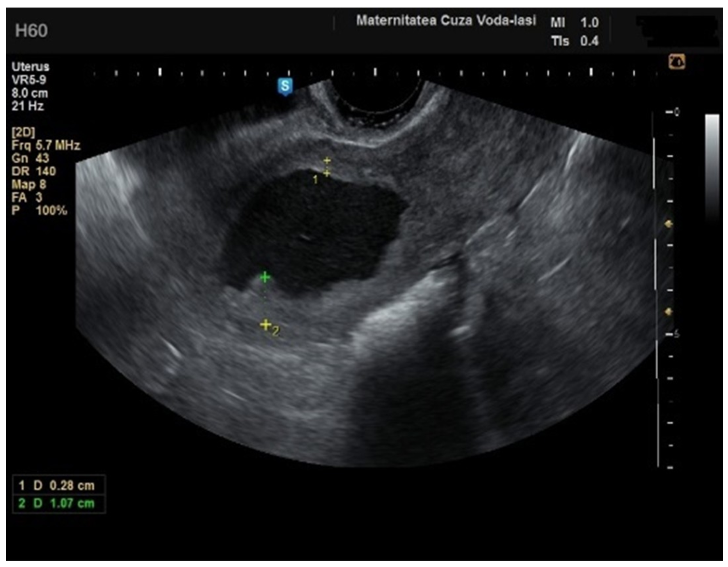Viewport: 728px width, 567px height.
Task: Click the [2D] mode label
Action: 23,133
